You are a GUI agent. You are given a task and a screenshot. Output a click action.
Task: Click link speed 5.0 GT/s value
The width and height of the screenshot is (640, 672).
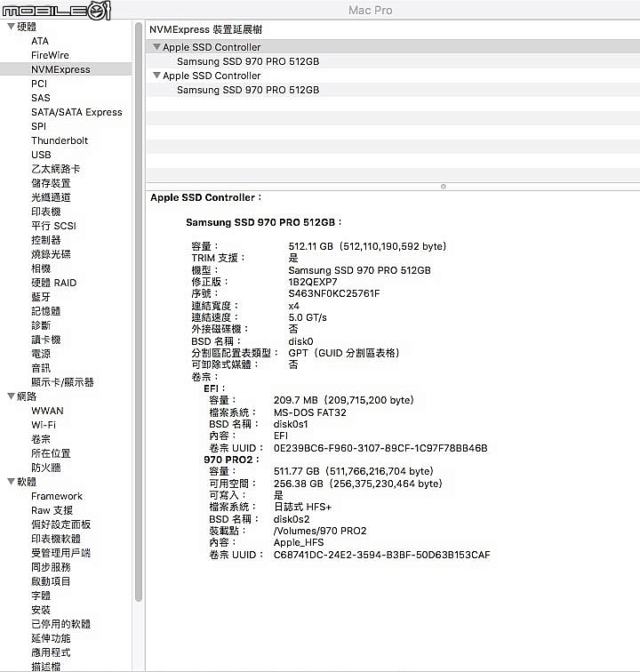tap(308, 317)
